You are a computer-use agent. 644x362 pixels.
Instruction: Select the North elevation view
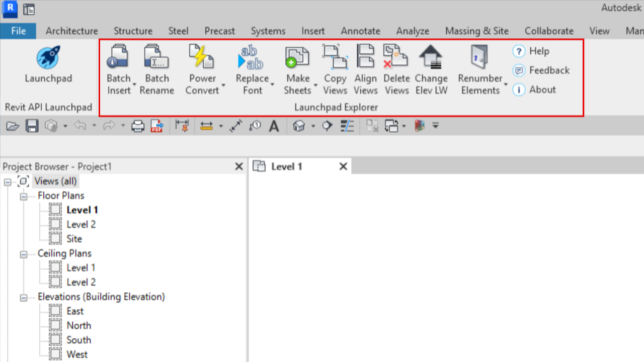click(x=79, y=325)
